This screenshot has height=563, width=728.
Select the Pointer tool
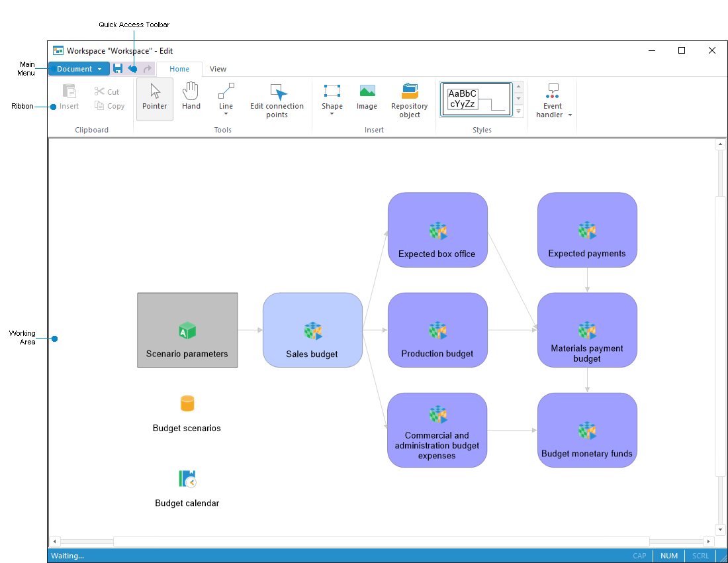pos(155,99)
